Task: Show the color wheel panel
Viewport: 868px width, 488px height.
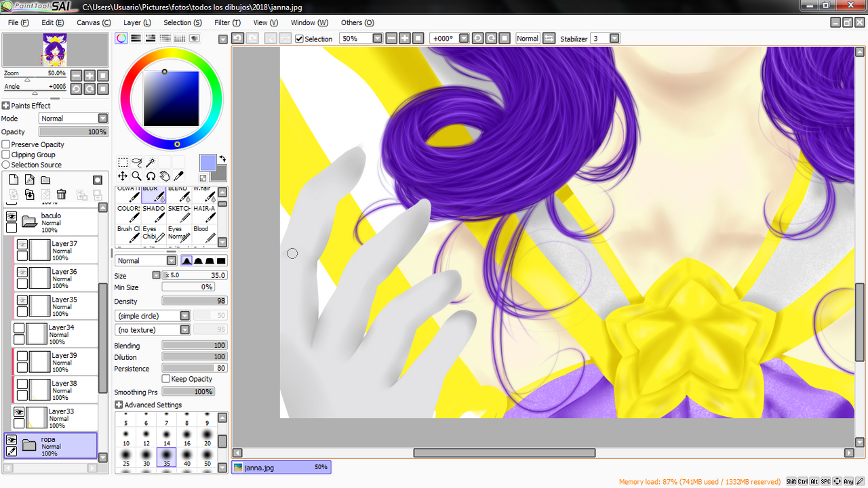Action: (121, 39)
